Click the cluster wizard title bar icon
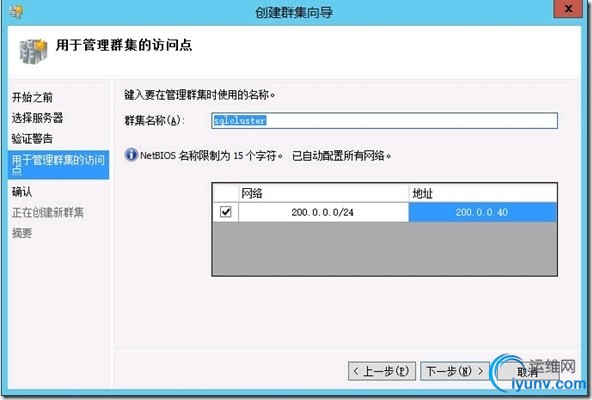Screen dimensions: 592x400 pyautogui.click(x=16, y=12)
